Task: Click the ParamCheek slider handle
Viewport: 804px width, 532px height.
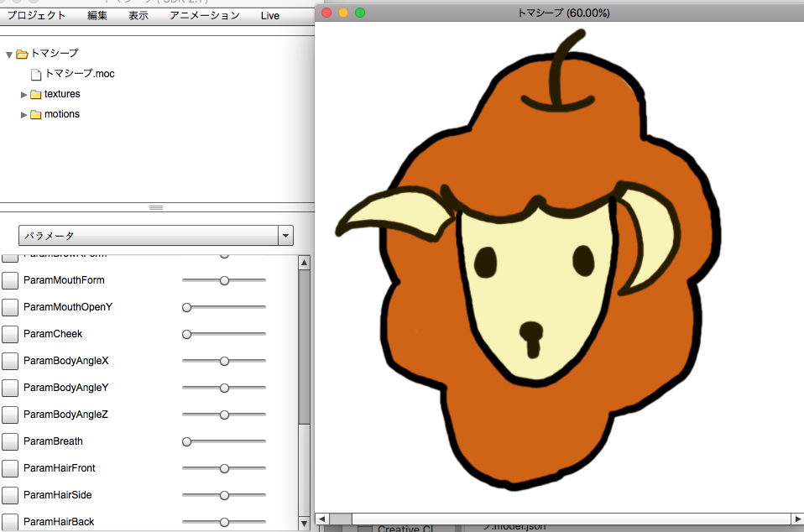Action: pos(186,334)
